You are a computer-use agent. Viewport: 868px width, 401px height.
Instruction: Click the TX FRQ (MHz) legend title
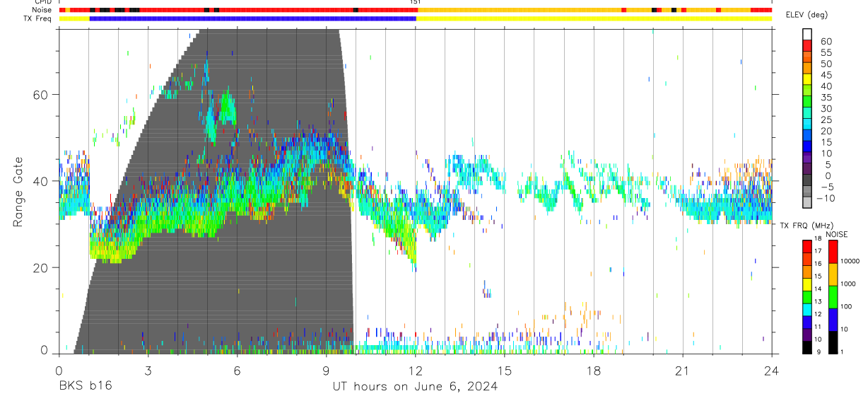[x=804, y=226]
